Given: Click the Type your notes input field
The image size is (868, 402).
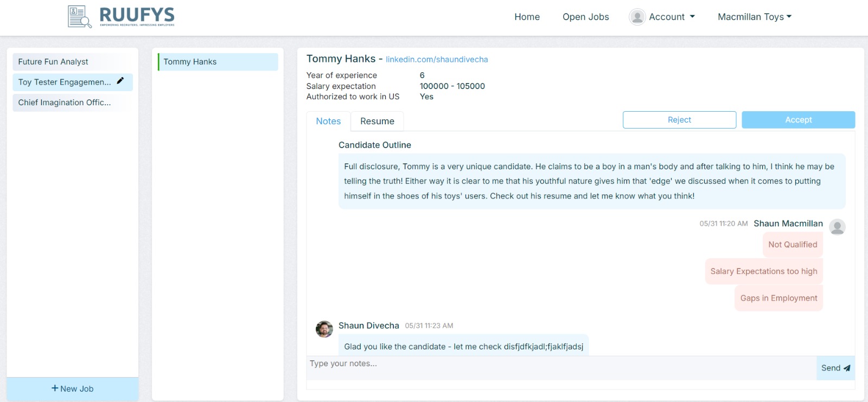Looking at the screenshot, I should [561, 368].
